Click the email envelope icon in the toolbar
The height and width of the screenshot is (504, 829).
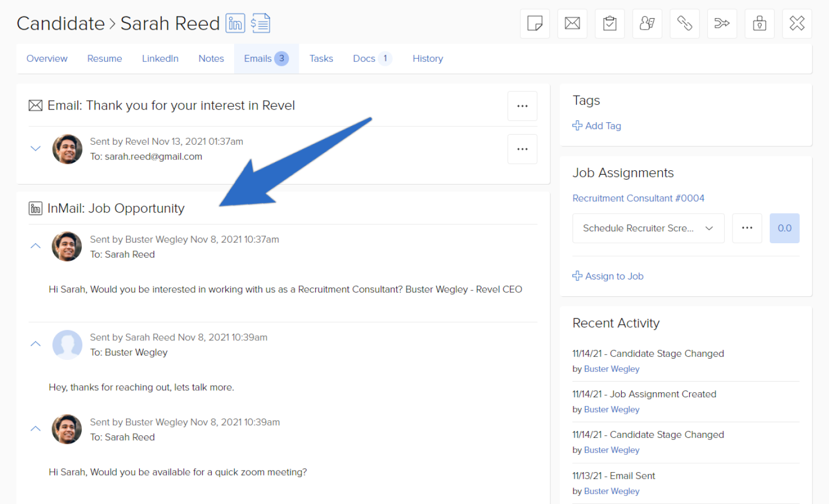(x=572, y=24)
